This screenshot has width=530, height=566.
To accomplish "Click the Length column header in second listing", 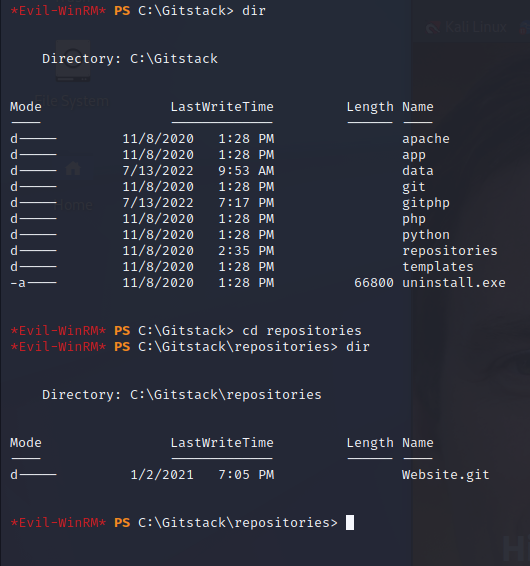I will click(370, 443).
